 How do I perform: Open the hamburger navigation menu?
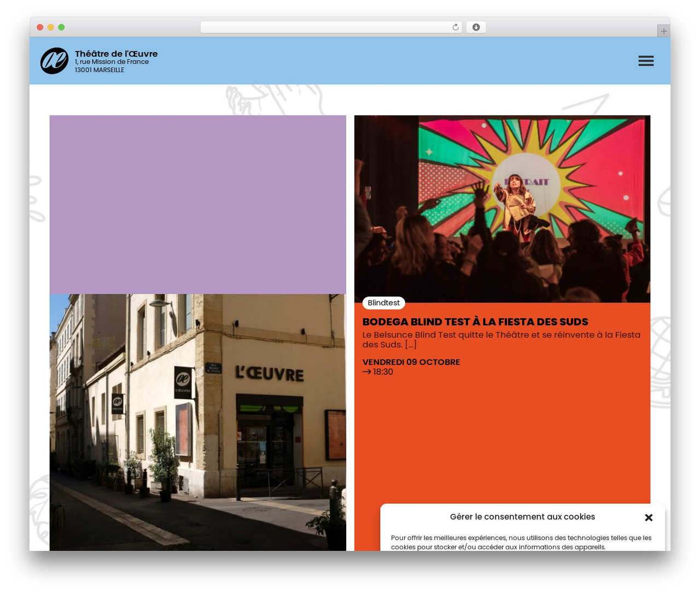[x=646, y=61]
